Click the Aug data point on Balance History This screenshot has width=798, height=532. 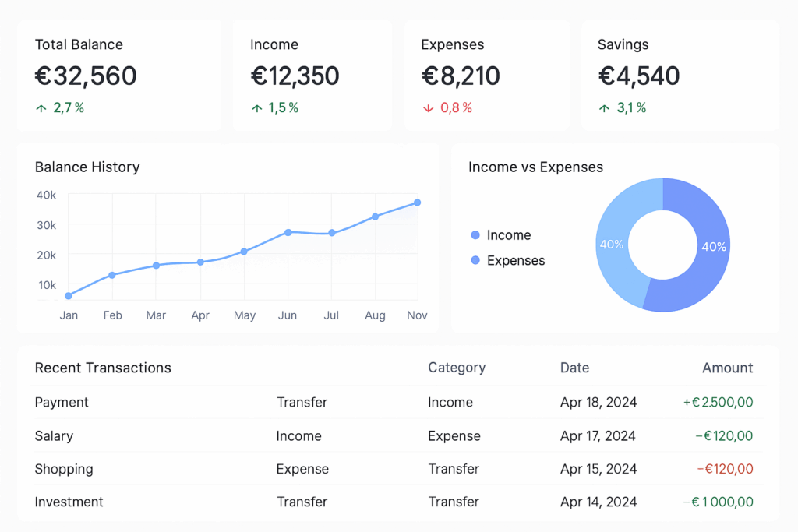tap(376, 217)
